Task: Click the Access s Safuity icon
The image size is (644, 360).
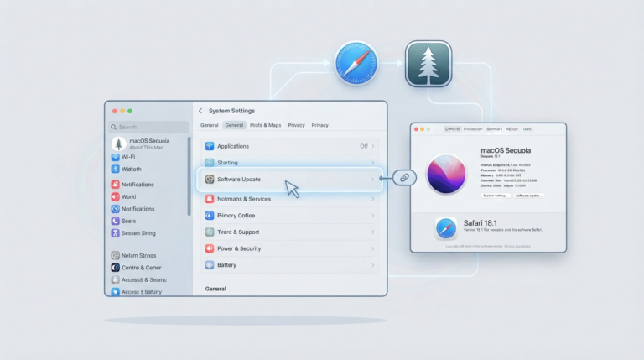Action: tap(116, 291)
